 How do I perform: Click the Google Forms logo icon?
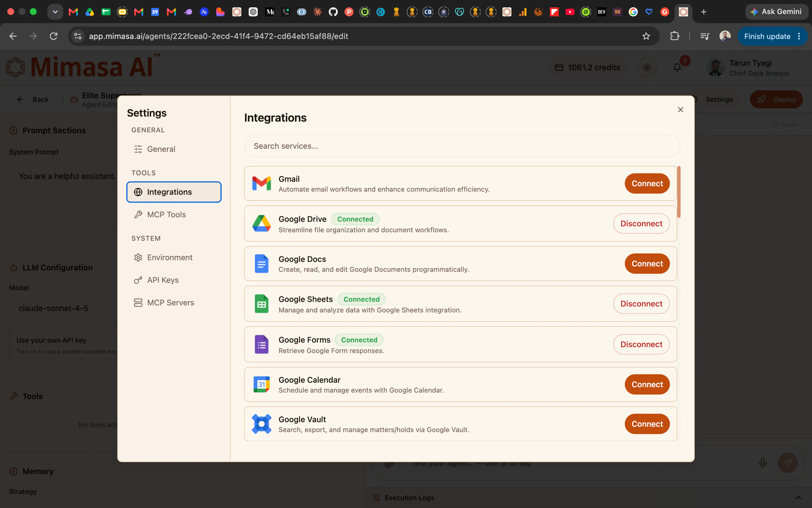point(261,344)
